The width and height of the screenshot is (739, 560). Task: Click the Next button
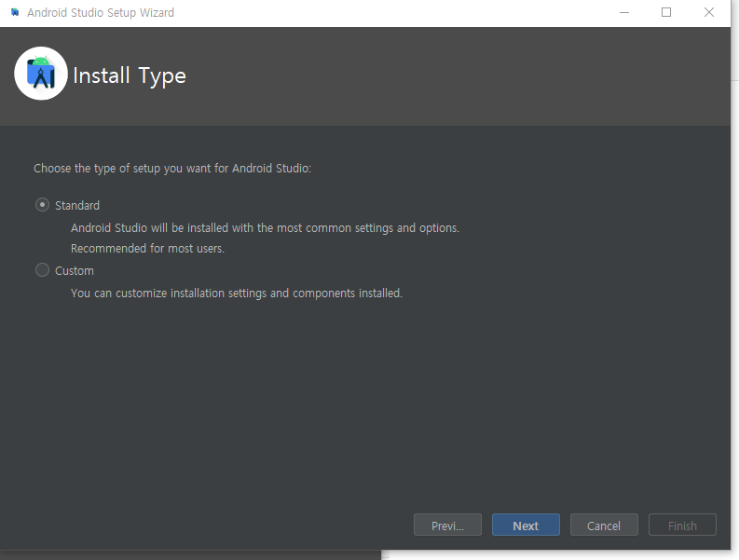(526, 526)
